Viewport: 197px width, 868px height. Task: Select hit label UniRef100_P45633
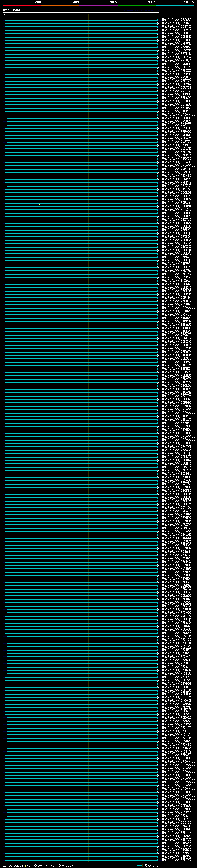(176, 159)
